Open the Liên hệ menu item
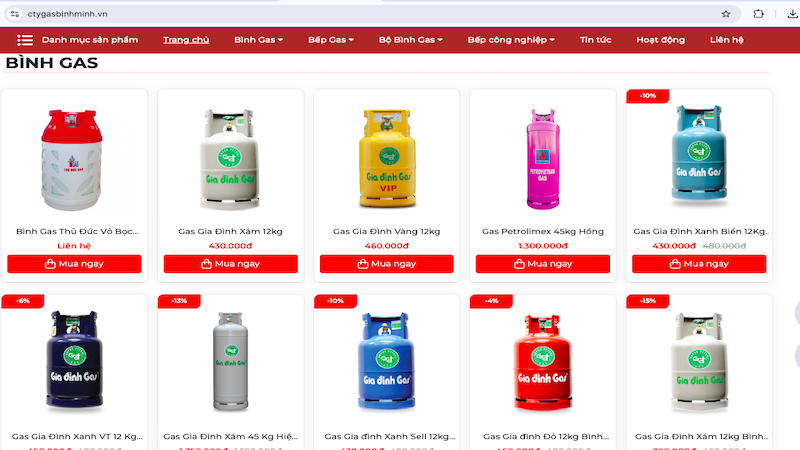 click(x=727, y=40)
